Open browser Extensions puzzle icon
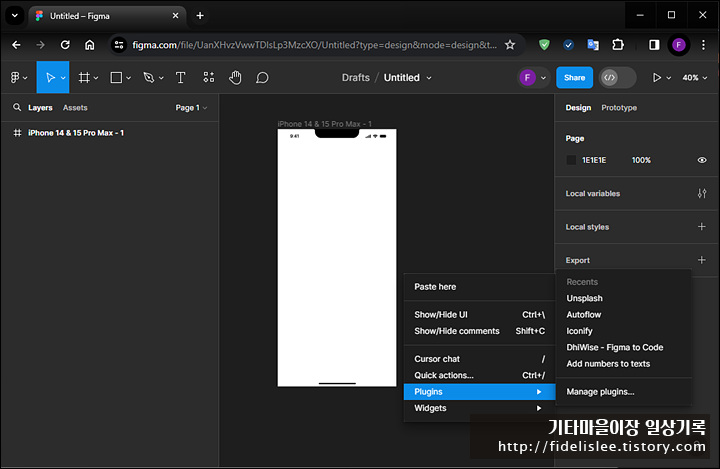 point(618,45)
